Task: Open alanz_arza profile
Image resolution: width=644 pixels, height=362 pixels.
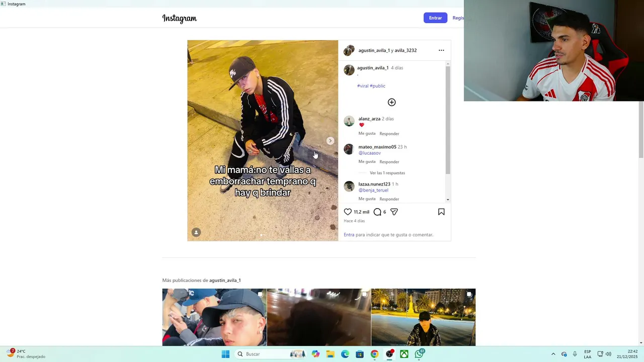Action: (369, 119)
